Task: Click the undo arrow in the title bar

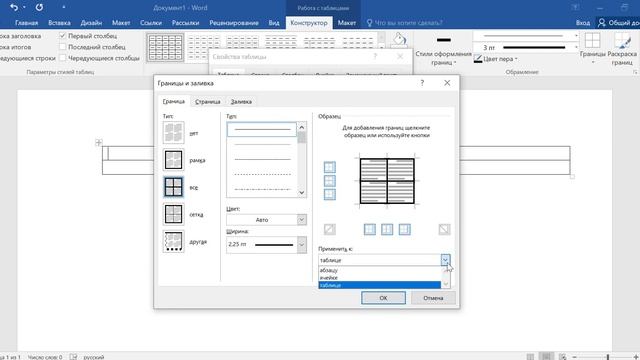Action: click(14, 7)
